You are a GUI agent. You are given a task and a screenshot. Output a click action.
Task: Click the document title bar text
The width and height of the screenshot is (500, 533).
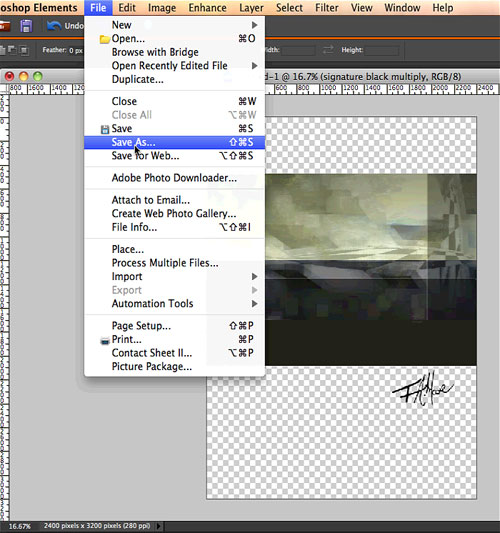click(x=363, y=77)
